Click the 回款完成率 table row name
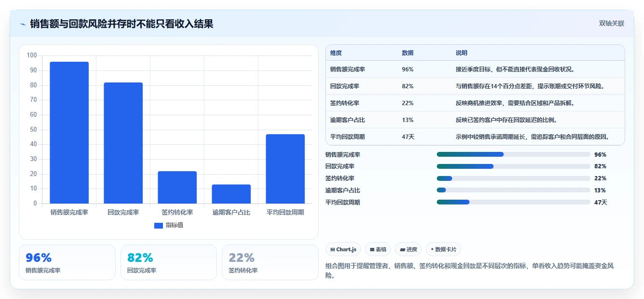The image size is (644, 299). click(345, 86)
